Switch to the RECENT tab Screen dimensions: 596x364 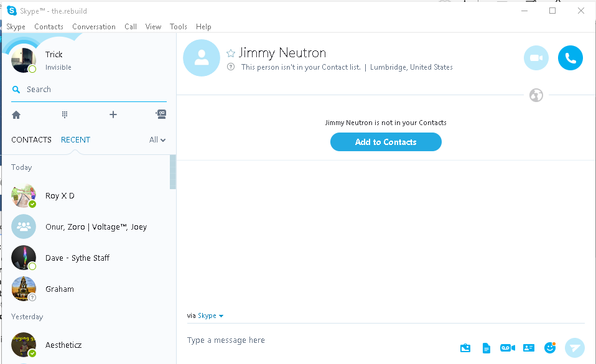75,139
